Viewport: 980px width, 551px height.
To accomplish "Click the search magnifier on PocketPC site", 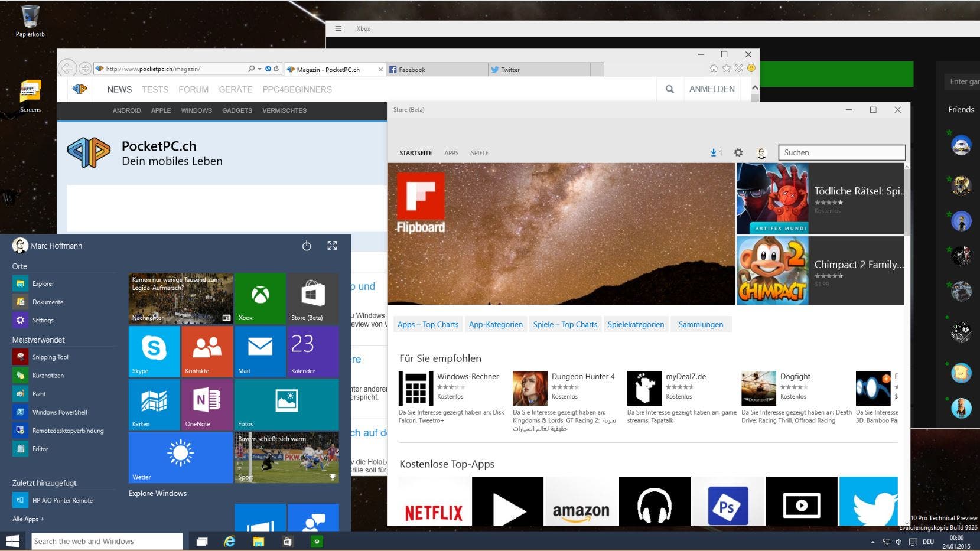I will (x=670, y=89).
